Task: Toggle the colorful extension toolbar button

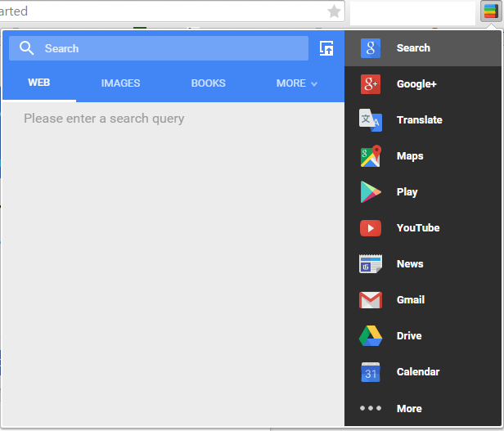Action: pos(491,11)
